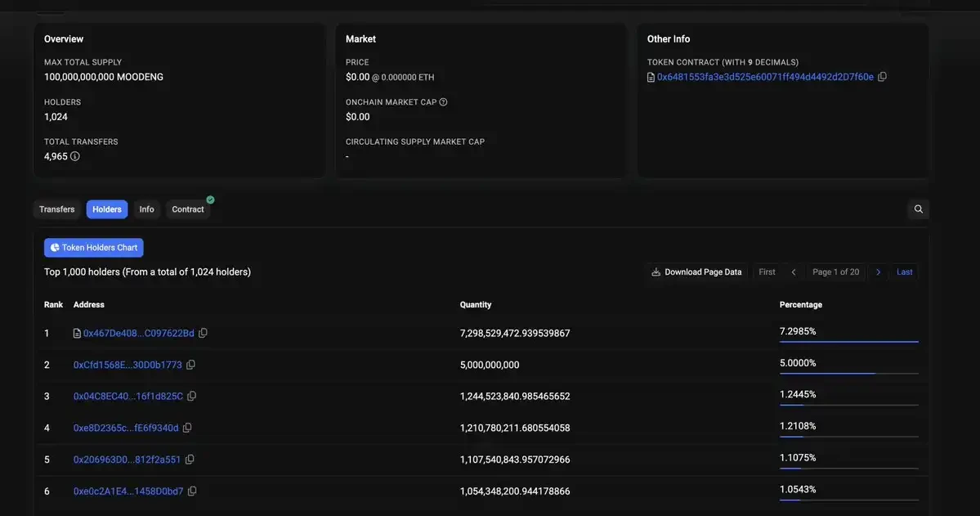
Task: Jump to Last page of holders
Action: point(904,272)
